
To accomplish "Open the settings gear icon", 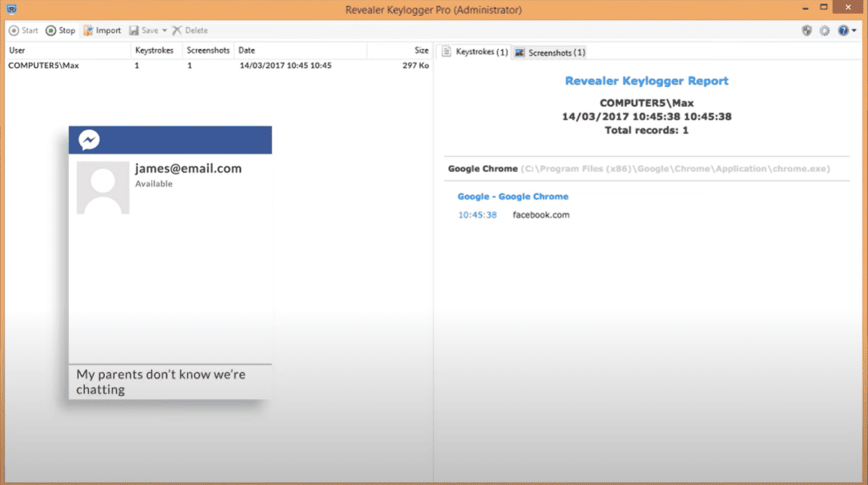I will click(824, 30).
